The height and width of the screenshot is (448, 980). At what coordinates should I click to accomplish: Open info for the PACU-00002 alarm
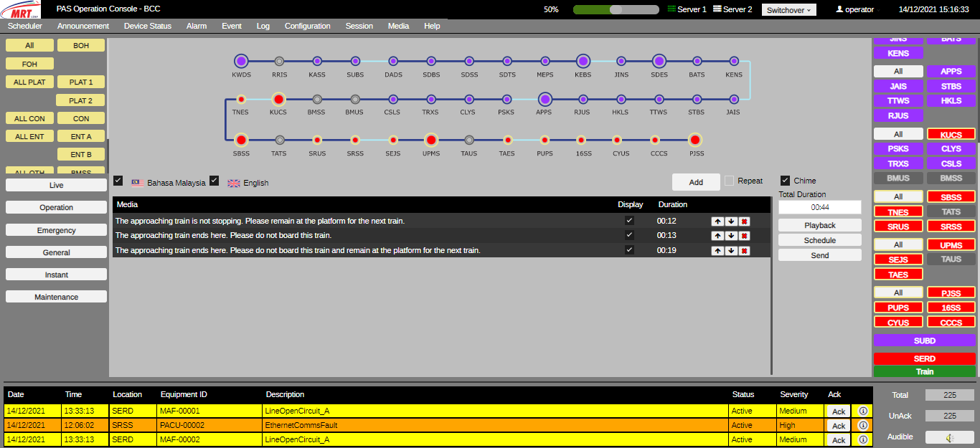tap(863, 426)
